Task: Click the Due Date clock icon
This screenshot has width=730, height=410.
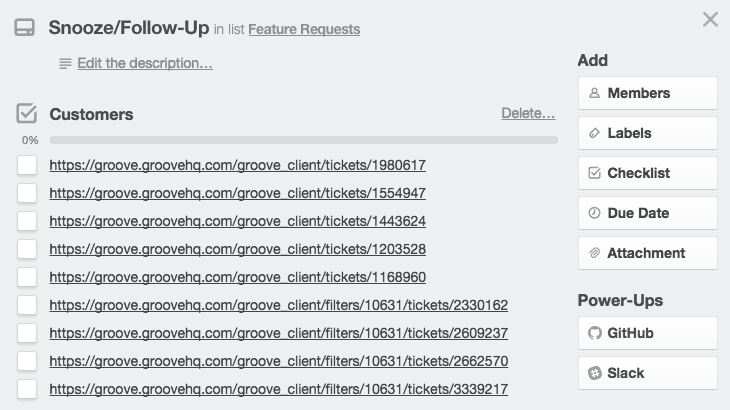Action: click(594, 213)
